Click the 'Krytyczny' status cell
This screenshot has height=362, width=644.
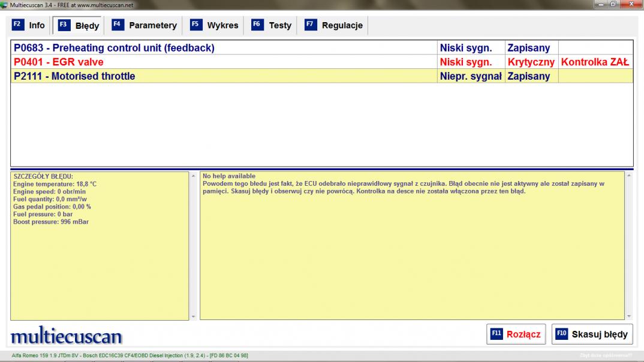coord(531,62)
